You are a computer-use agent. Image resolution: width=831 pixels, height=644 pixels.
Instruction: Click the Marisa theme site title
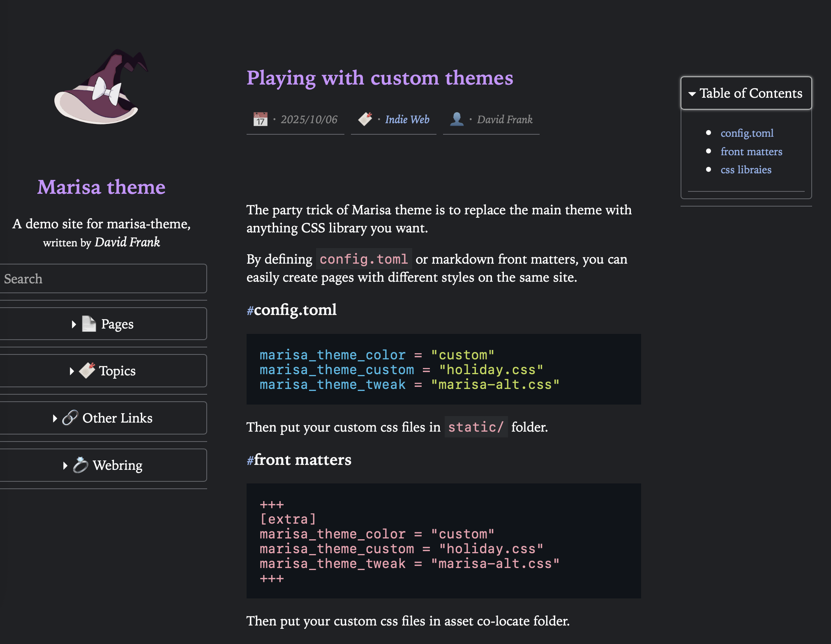[101, 187]
